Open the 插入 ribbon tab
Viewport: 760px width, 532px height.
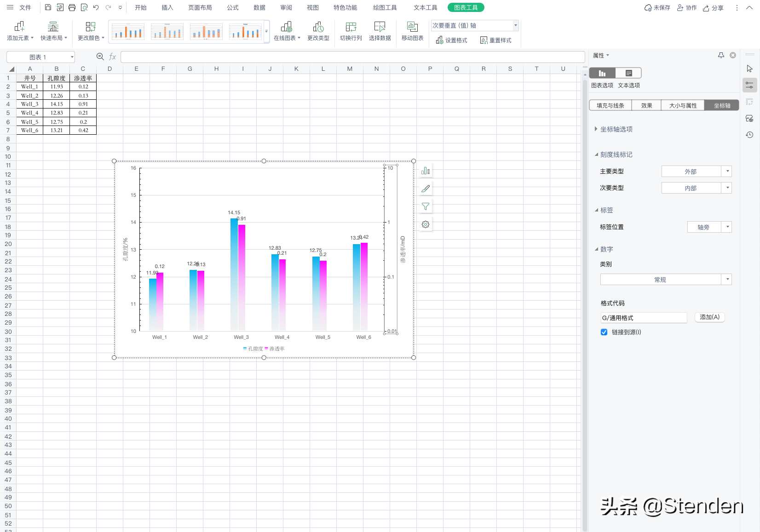click(167, 8)
